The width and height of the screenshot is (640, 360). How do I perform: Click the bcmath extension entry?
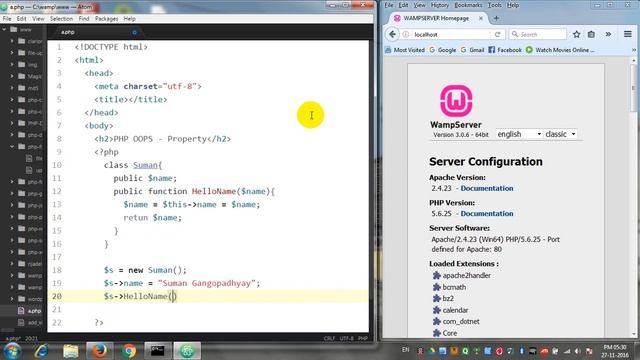click(x=454, y=287)
